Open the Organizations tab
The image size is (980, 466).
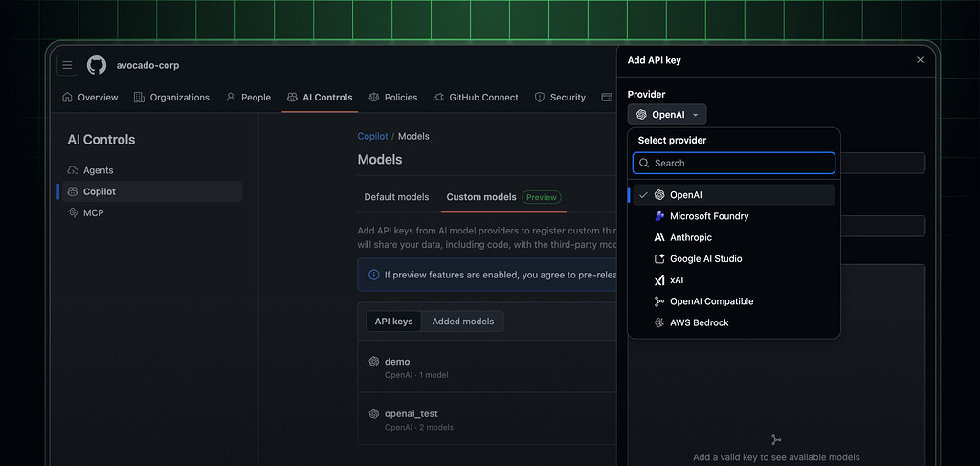172,98
